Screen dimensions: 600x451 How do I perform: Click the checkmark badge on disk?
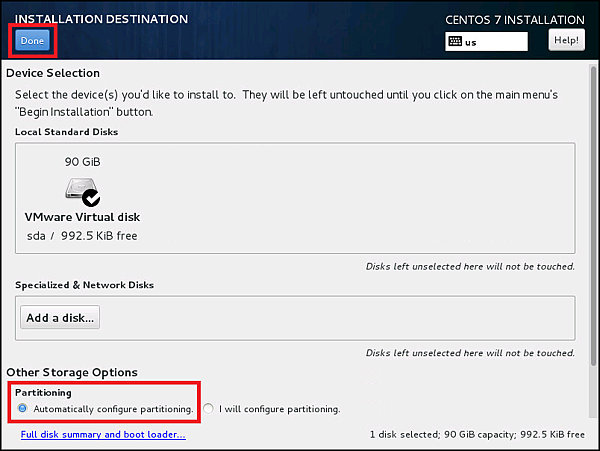(91, 198)
